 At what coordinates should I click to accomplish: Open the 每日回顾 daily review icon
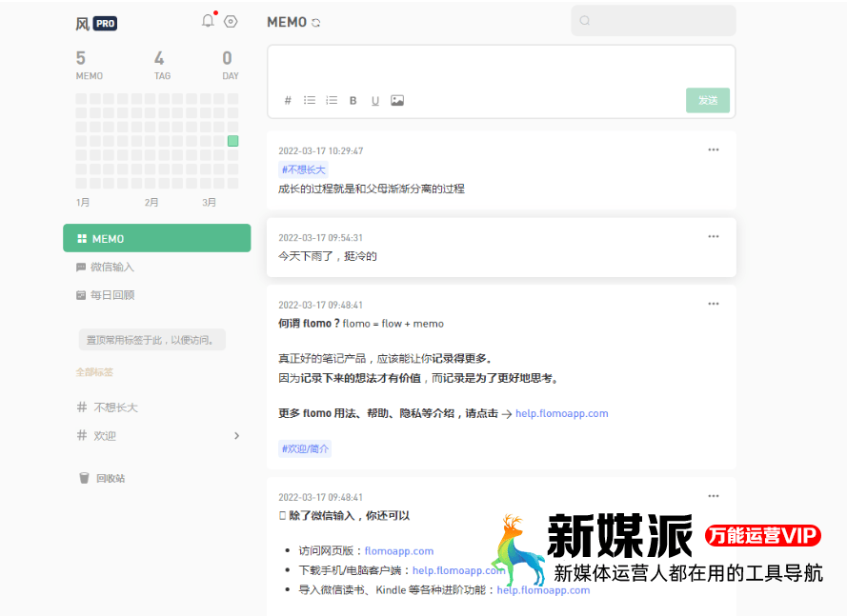click(x=83, y=295)
